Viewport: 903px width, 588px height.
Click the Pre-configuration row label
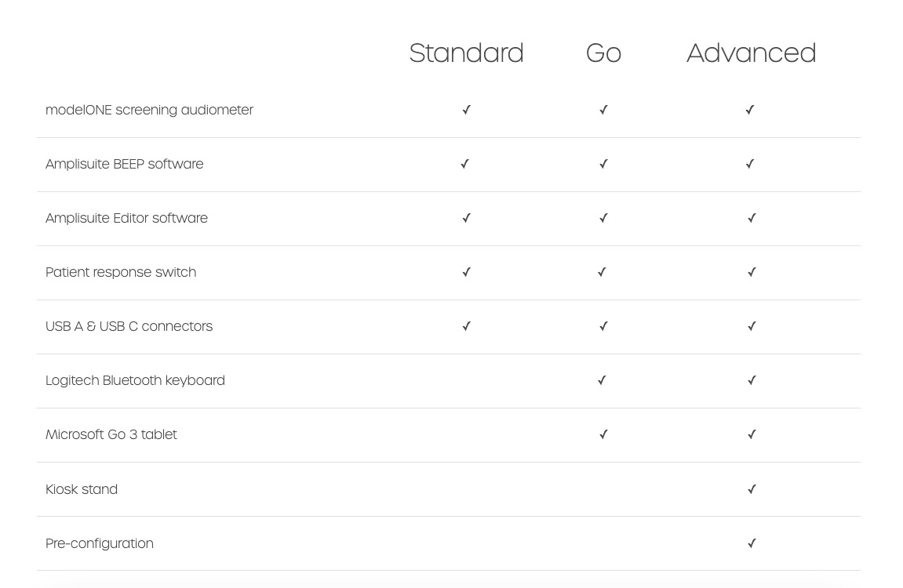[x=100, y=543]
